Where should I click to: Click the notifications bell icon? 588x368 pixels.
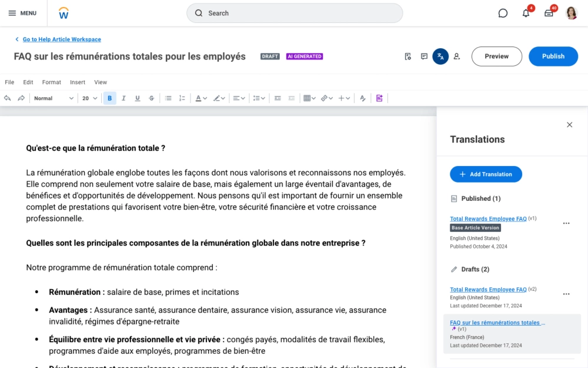pos(526,13)
